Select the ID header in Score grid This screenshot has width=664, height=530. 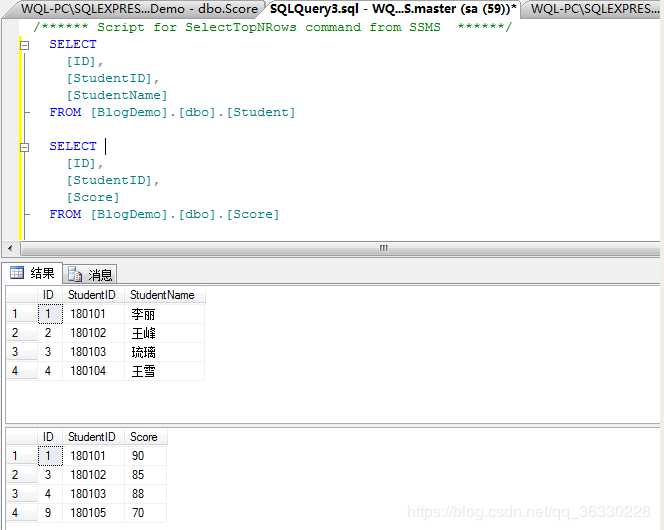click(50, 437)
